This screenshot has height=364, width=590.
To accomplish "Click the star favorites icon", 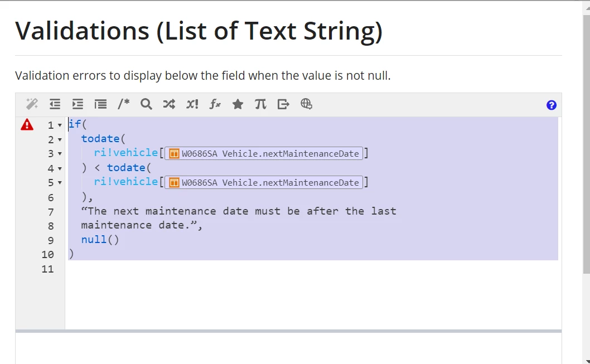I will 238,104.
